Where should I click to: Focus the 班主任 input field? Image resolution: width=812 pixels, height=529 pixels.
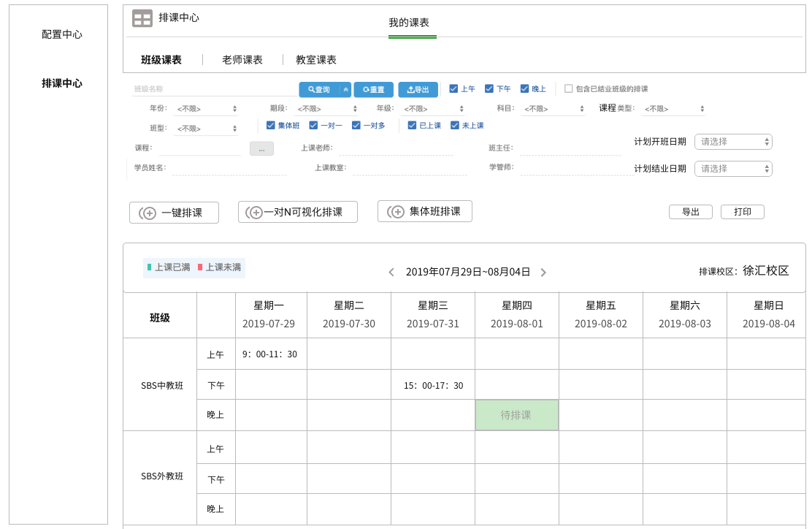[x=571, y=148]
